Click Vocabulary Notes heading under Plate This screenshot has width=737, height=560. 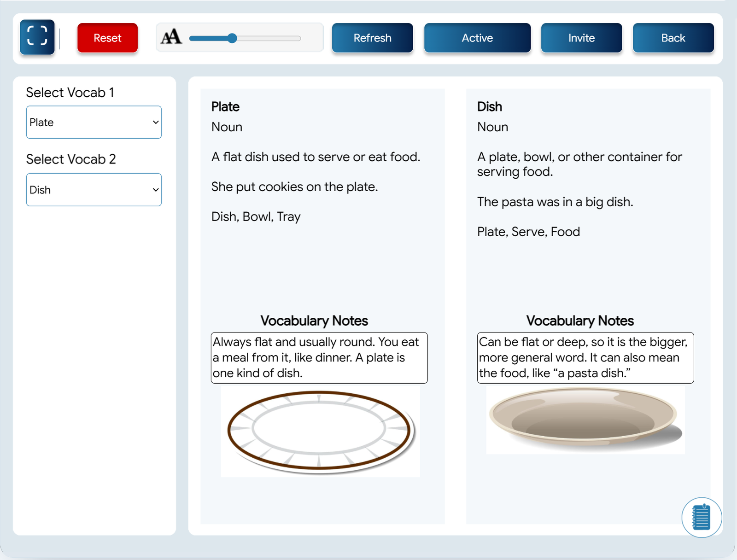pyautogui.click(x=314, y=321)
